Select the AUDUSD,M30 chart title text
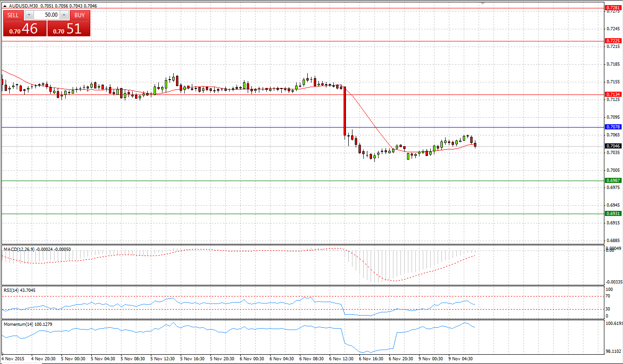623x364 pixels. [x=23, y=6]
